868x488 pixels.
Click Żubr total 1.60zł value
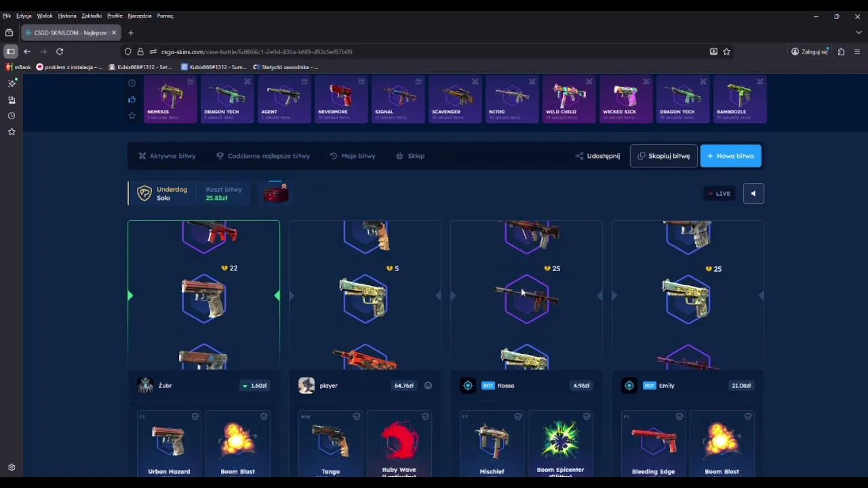point(254,386)
